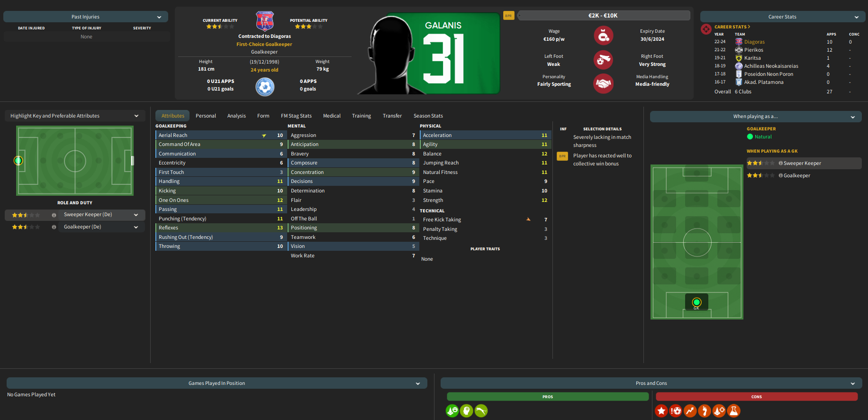Click the Career Stats red ball icon

point(706,29)
